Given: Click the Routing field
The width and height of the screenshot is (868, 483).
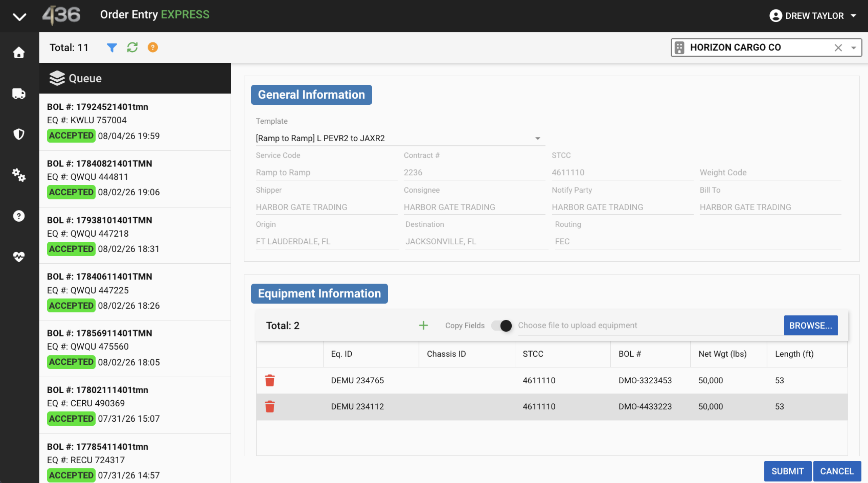Looking at the screenshot, I should (698, 241).
